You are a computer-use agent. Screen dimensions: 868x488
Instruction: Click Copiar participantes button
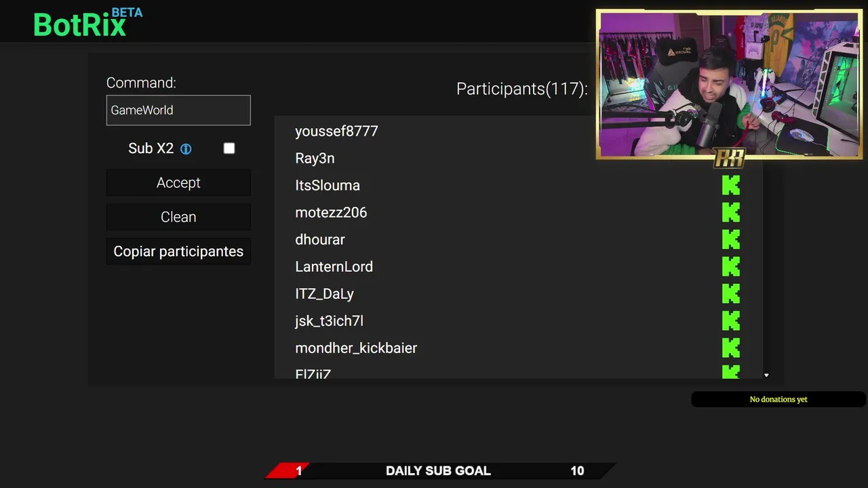point(178,251)
